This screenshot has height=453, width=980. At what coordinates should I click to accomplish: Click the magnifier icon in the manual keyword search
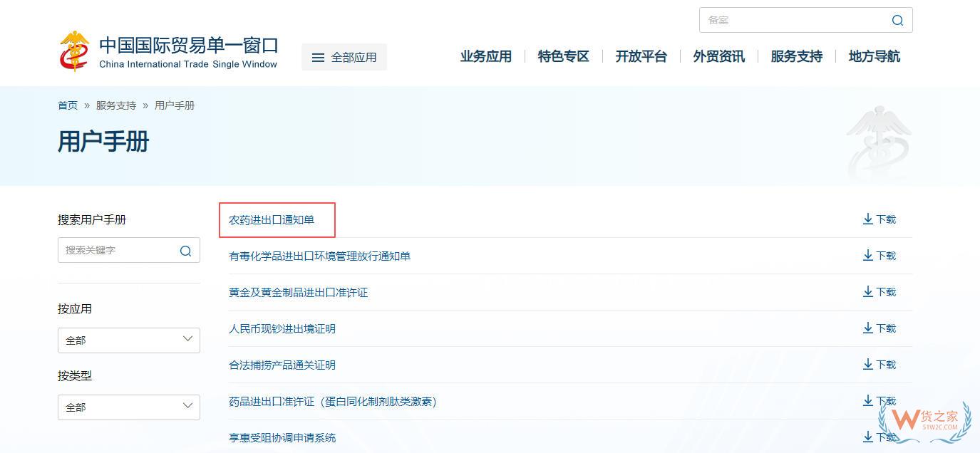point(185,251)
